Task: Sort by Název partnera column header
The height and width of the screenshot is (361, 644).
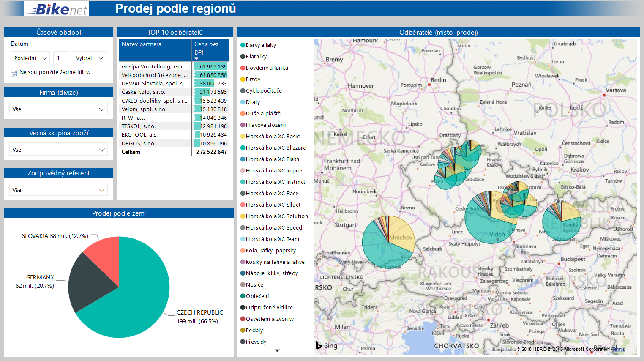Action: [142, 44]
